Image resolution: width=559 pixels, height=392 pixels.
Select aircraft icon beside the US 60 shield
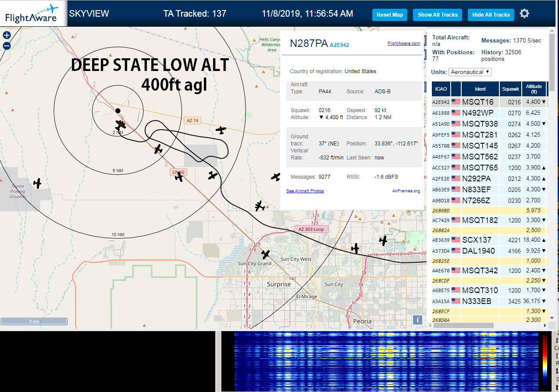(x=178, y=177)
